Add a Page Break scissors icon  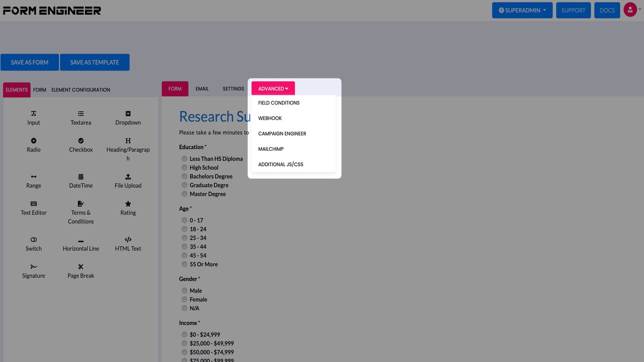[x=81, y=266]
